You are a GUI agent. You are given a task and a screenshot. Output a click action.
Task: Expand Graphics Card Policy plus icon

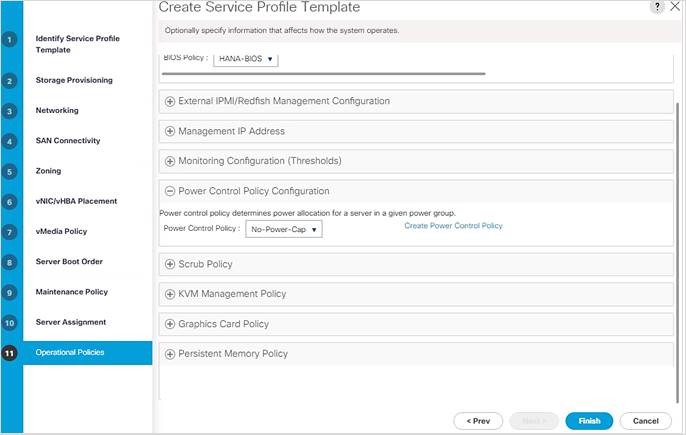170,324
